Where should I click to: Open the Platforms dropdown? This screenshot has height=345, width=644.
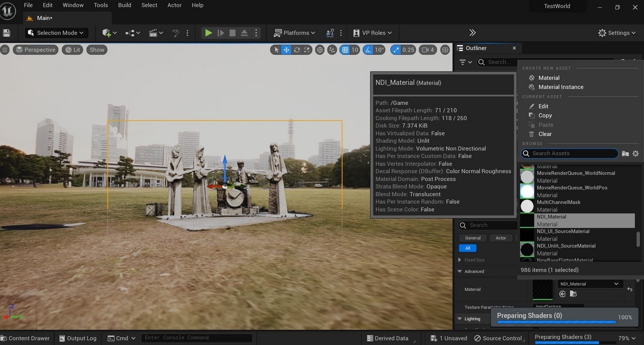click(294, 33)
